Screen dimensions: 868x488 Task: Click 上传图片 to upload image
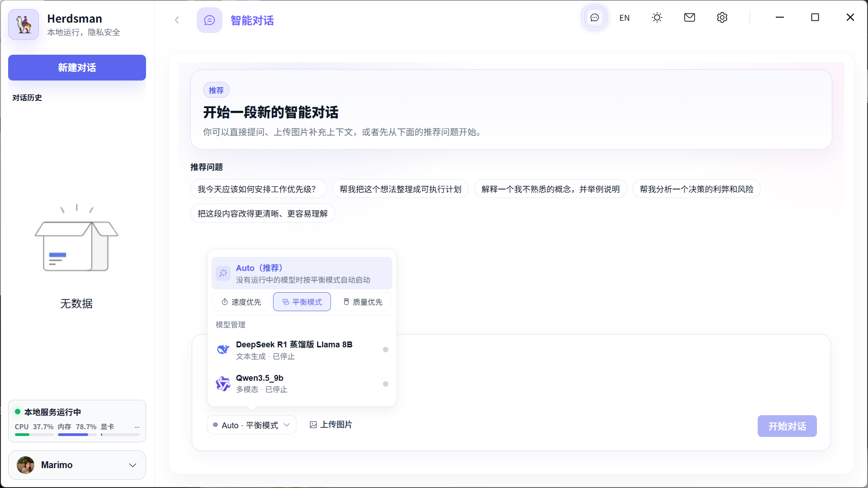click(330, 425)
